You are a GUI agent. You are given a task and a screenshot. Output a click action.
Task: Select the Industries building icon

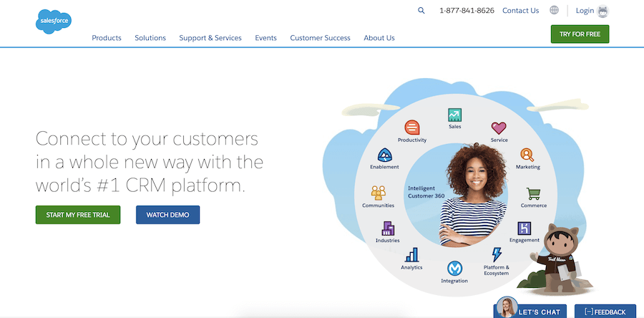pyautogui.click(x=388, y=228)
